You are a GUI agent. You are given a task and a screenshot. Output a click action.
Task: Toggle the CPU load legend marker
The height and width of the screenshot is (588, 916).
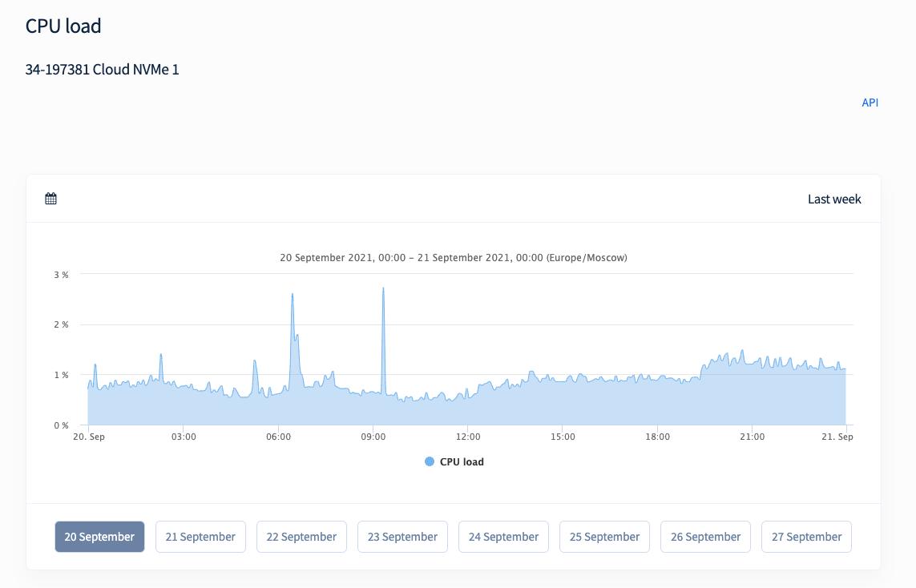coord(430,462)
